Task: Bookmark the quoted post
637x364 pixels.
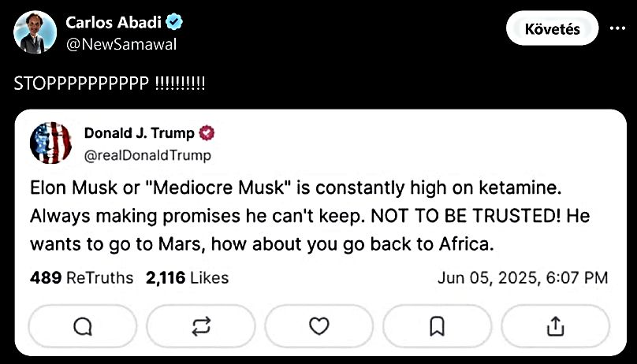Action: [x=437, y=325]
